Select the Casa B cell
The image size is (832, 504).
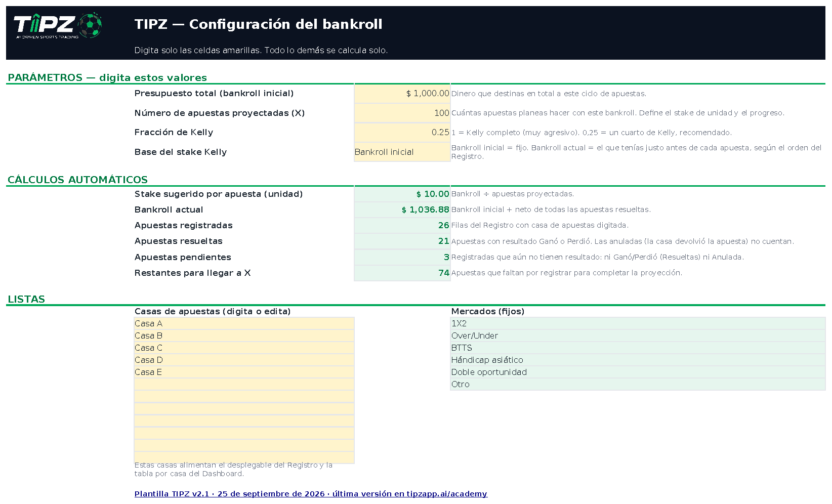click(244, 335)
